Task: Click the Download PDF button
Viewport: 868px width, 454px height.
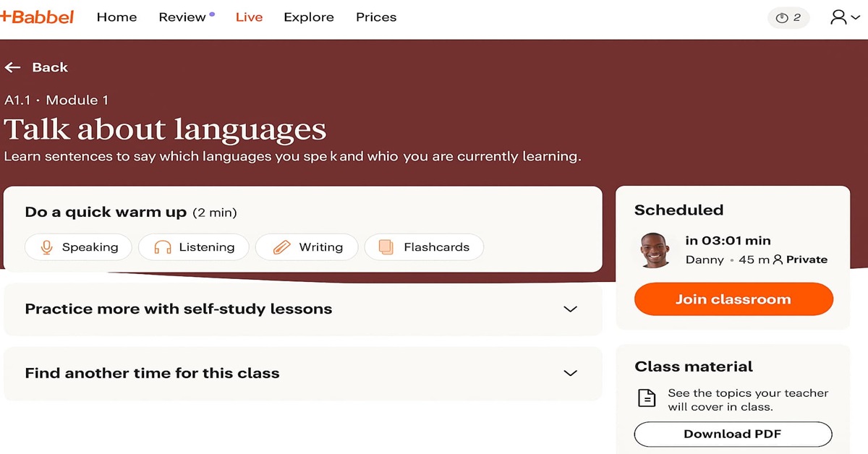Action: pyautogui.click(x=733, y=434)
